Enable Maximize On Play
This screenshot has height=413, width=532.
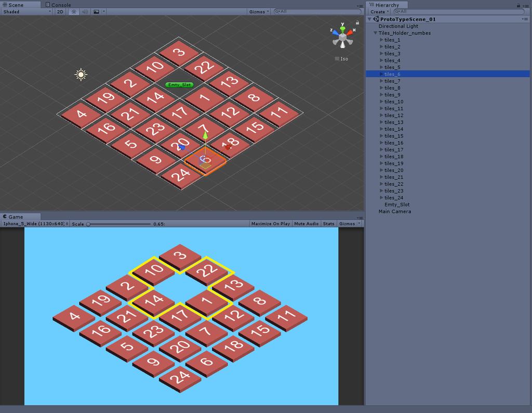(x=270, y=224)
